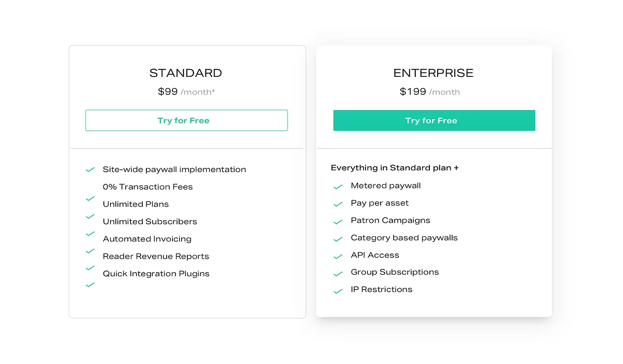
Task: Click Everything in Standard plan + text
Action: [x=395, y=168]
